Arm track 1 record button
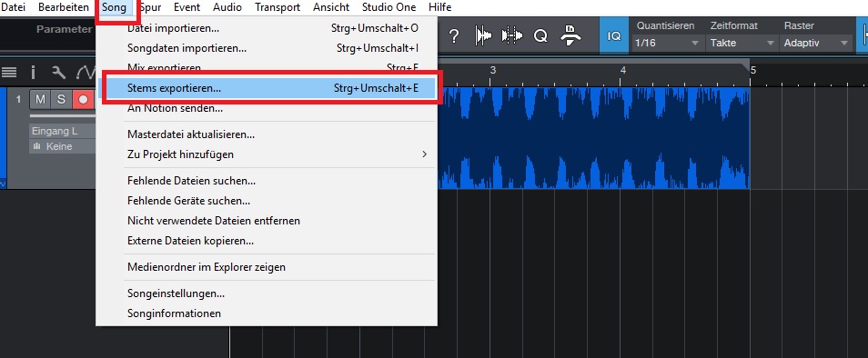 [x=83, y=99]
